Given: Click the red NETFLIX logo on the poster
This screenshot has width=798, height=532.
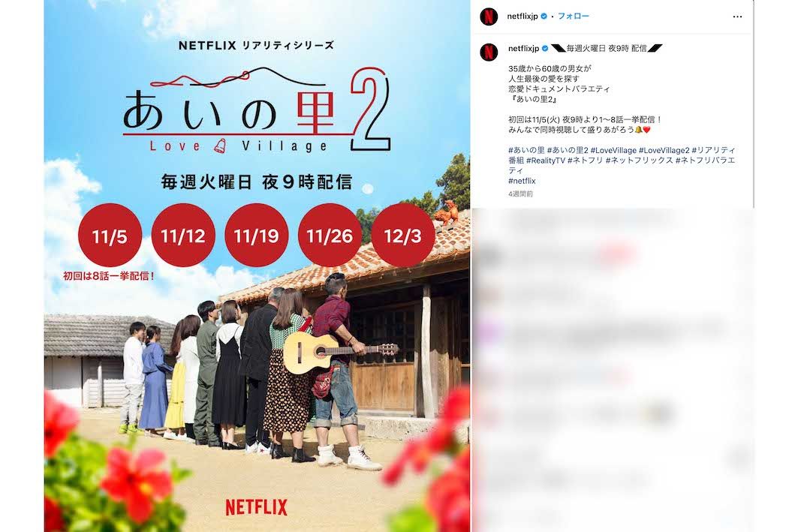Looking at the screenshot, I should pyautogui.click(x=257, y=507).
